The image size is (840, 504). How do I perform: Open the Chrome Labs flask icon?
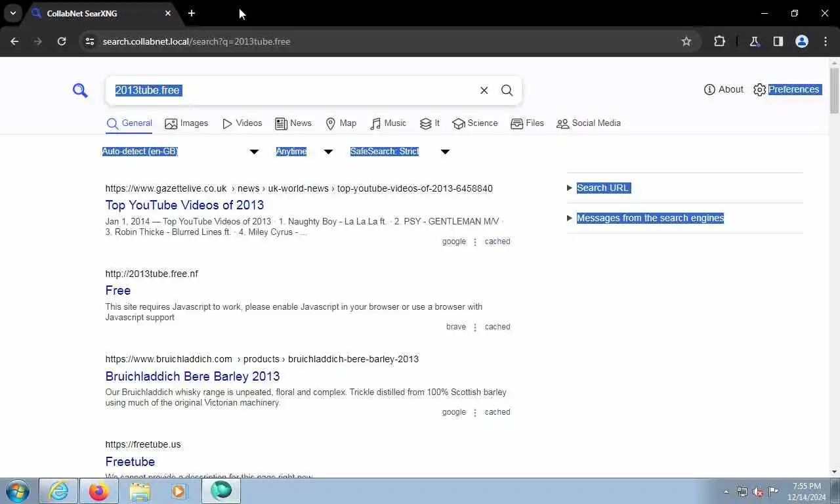[x=754, y=41]
